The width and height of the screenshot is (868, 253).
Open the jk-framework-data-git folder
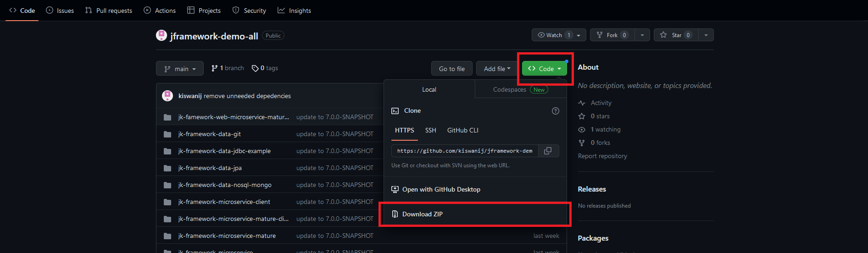coord(210,134)
